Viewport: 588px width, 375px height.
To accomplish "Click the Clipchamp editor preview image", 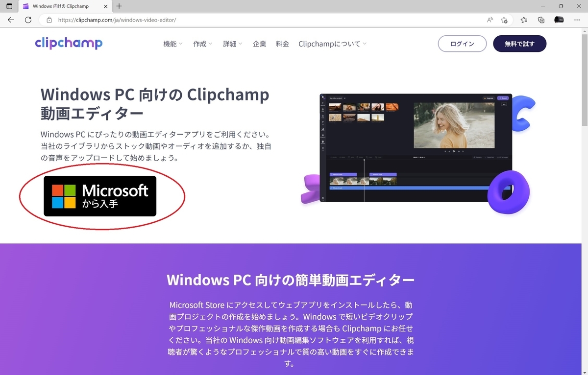I will click(x=416, y=148).
